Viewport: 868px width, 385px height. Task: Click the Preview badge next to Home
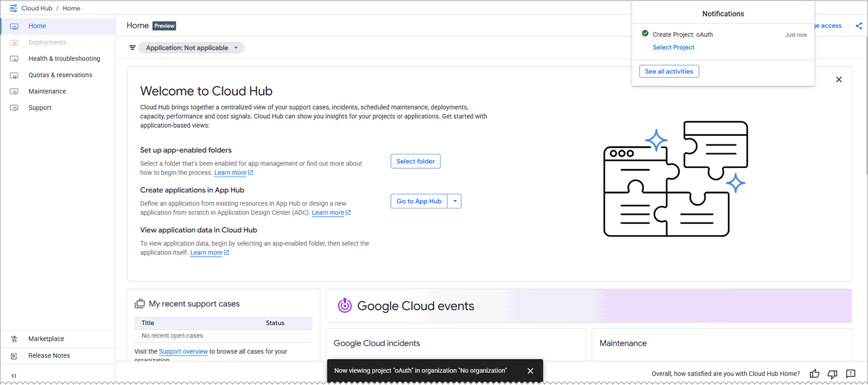click(165, 26)
